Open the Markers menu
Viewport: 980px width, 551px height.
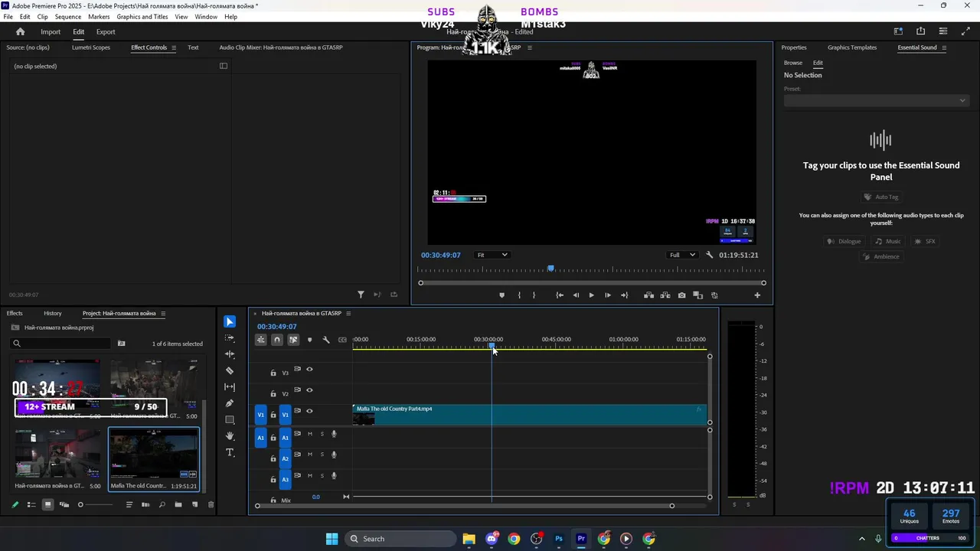(99, 17)
